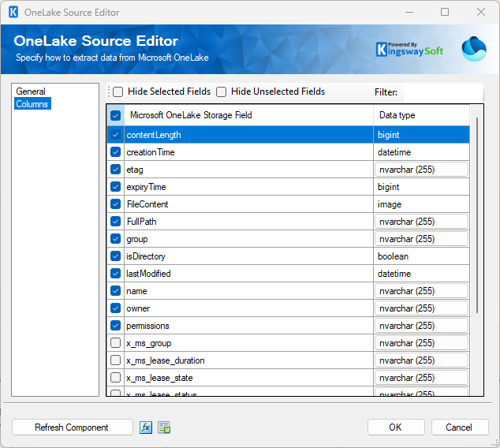500x448 pixels.
Task: Open etag data type nvarchar dropdown
Action: (x=421, y=170)
